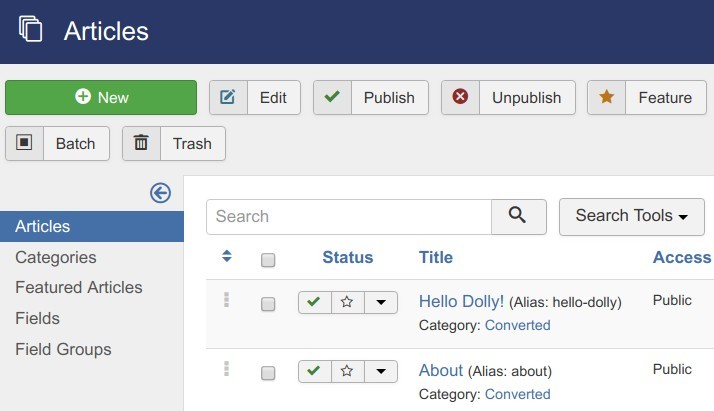Click published checkmark for About article
The width and height of the screenshot is (714, 411).
(x=315, y=371)
